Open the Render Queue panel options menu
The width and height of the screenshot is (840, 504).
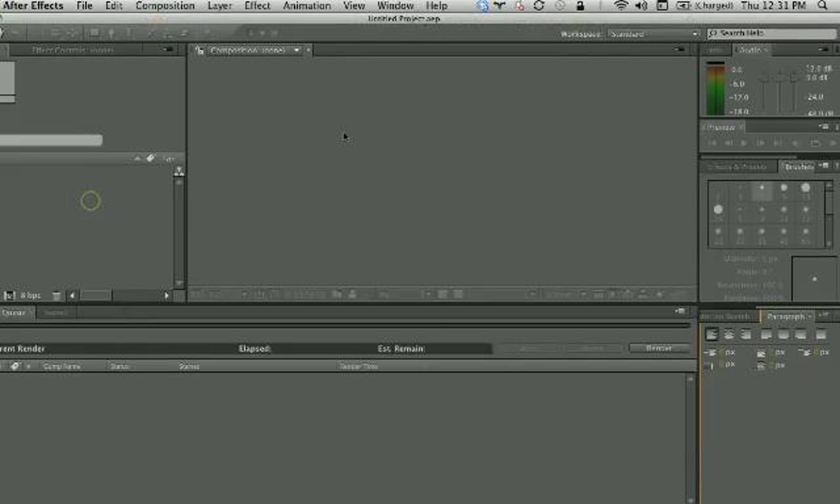tap(680, 311)
